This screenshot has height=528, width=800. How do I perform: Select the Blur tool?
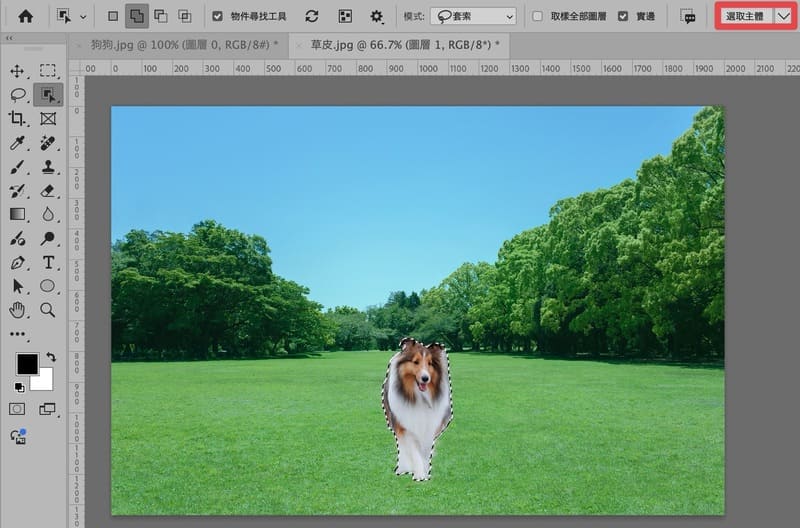48,214
